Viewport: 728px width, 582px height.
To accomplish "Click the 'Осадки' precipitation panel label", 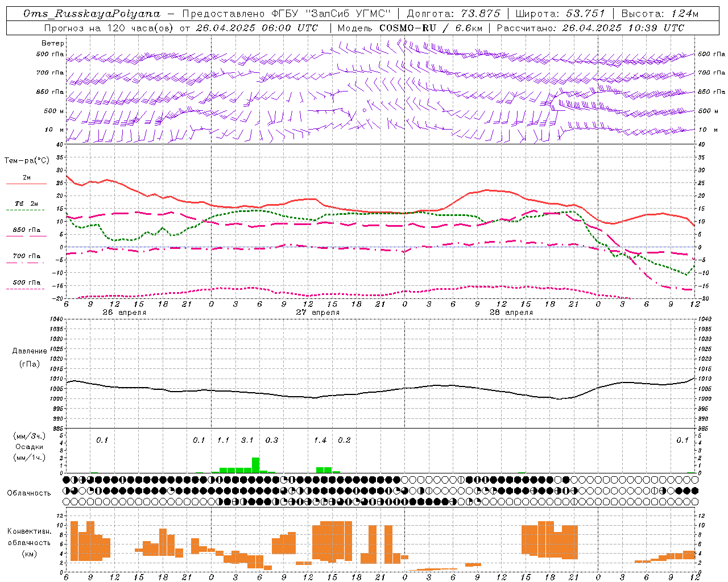I will (x=30, y=447).
